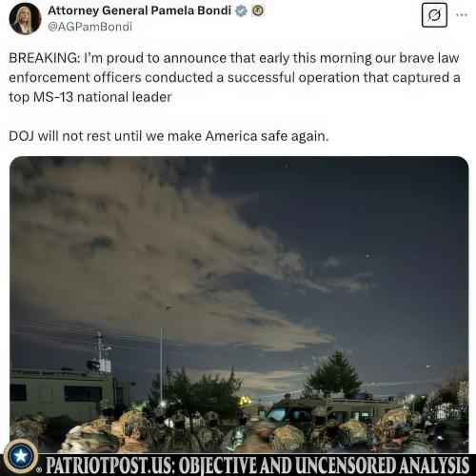The width and height of the screenshot is (476, 476).
Task: Click the DOJ will not rest sentence
Action: point(169,136)
